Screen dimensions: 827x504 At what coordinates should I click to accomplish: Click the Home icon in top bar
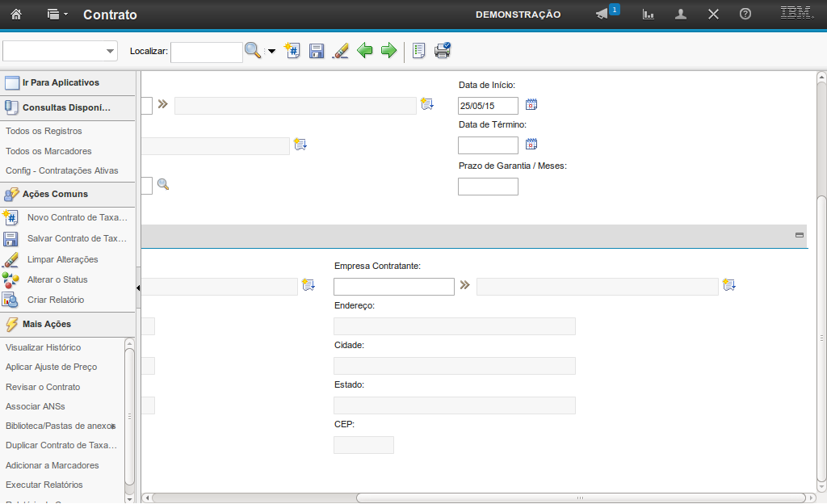pos(16,15)
